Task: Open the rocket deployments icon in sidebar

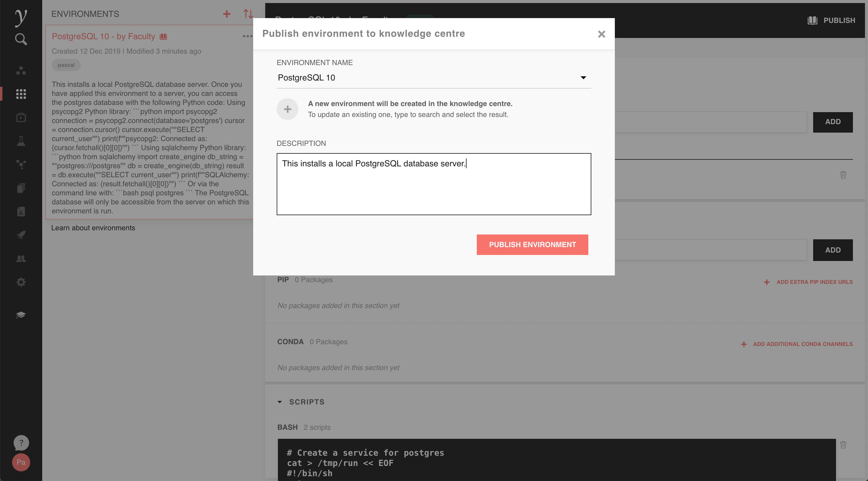Action: (x=21, y=235)
